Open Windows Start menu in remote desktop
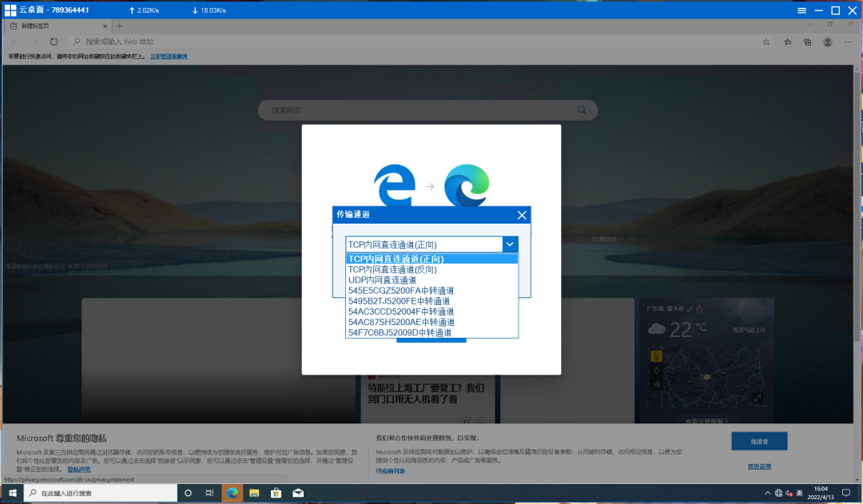This screenshot has height=504, width=863. pyautogui.click(x=12, y=493)
